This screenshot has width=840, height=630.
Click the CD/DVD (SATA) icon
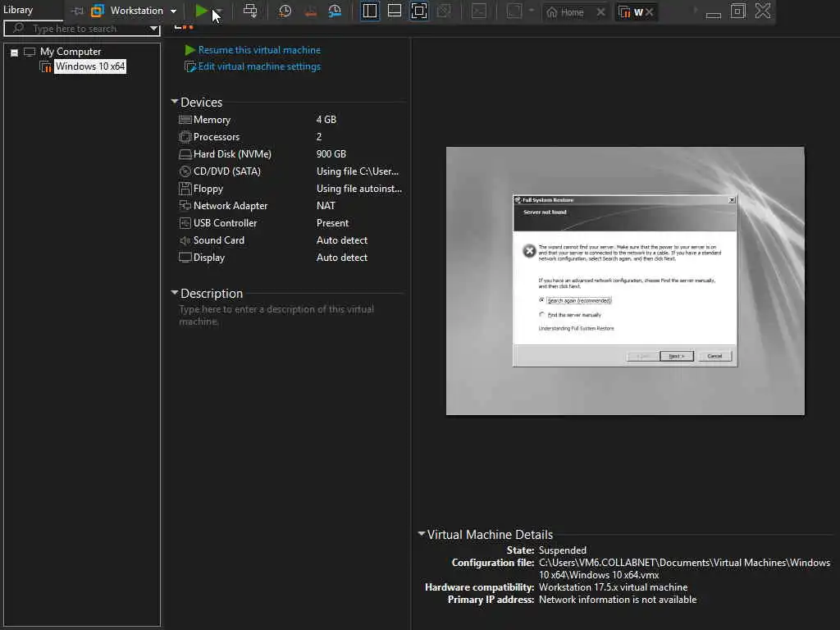tap(185, 171)
